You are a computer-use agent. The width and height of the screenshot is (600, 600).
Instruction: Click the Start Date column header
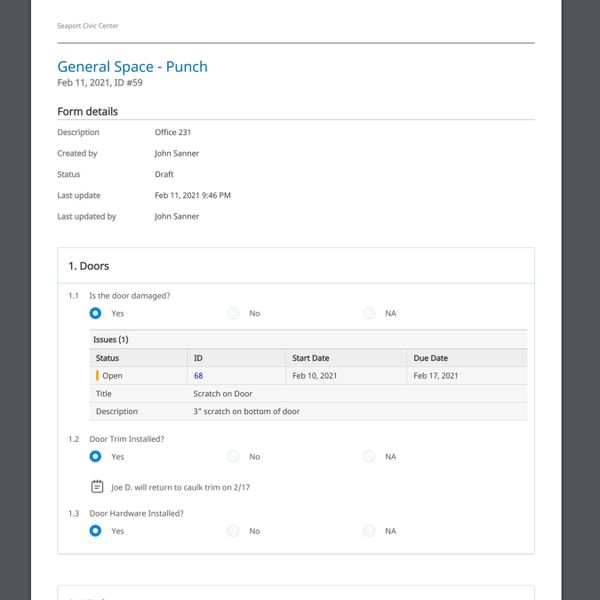[x=310, y=358]
